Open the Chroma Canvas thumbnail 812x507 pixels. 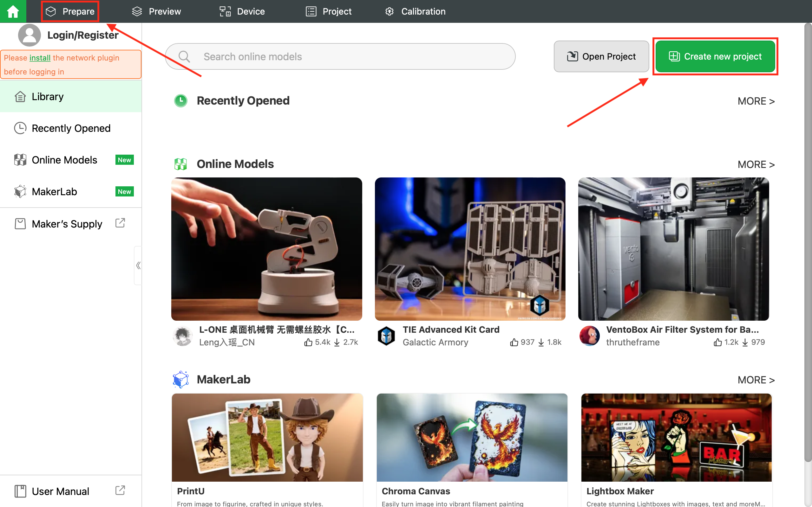[472, 437]
